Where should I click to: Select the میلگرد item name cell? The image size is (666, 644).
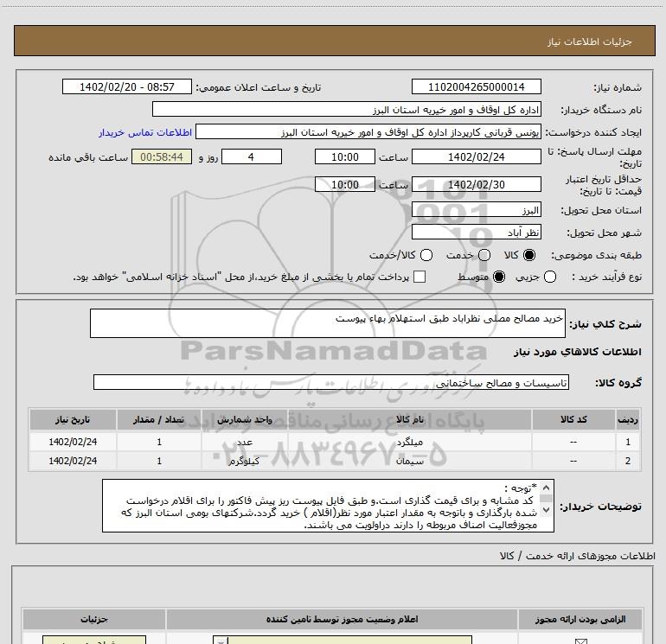tap(409, 442)
